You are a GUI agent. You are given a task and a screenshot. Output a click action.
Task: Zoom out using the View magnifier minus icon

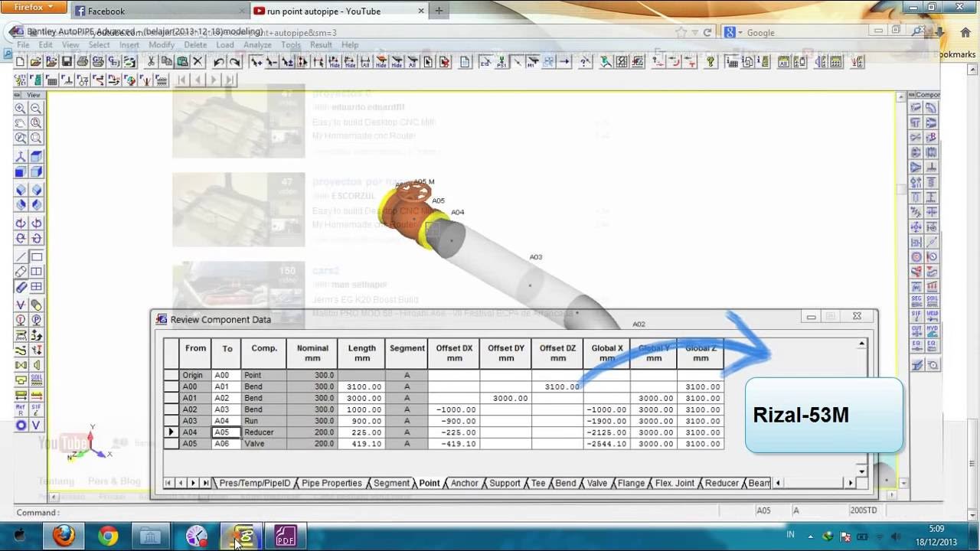pyautogui.click(x=36, y=108)
